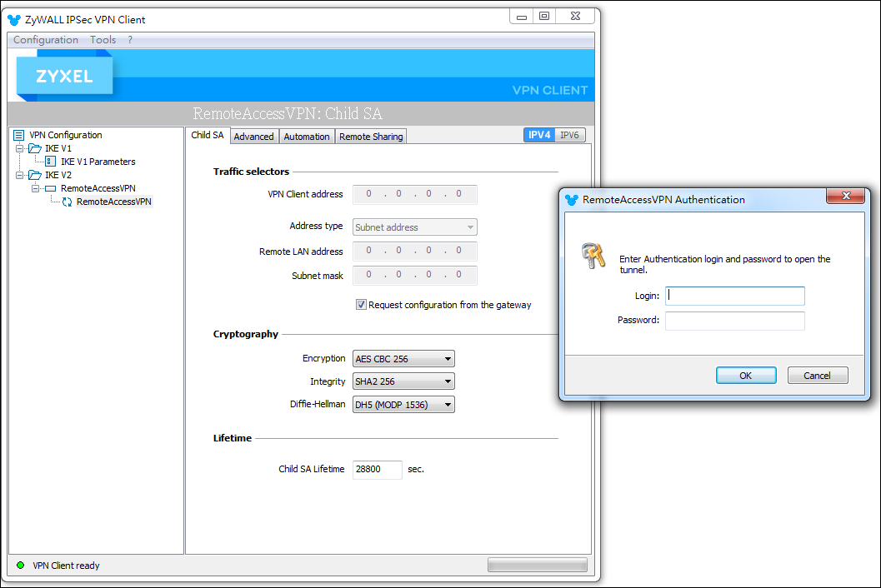Click the Authentication dialog title icon

(x=572, y=200)
